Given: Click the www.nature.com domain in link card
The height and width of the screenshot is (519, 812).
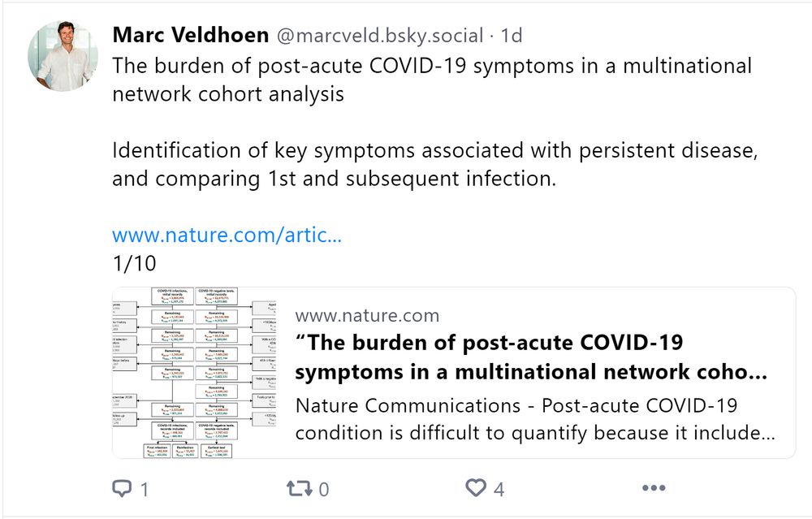Looking at the screenshot, I should [367, 316].
